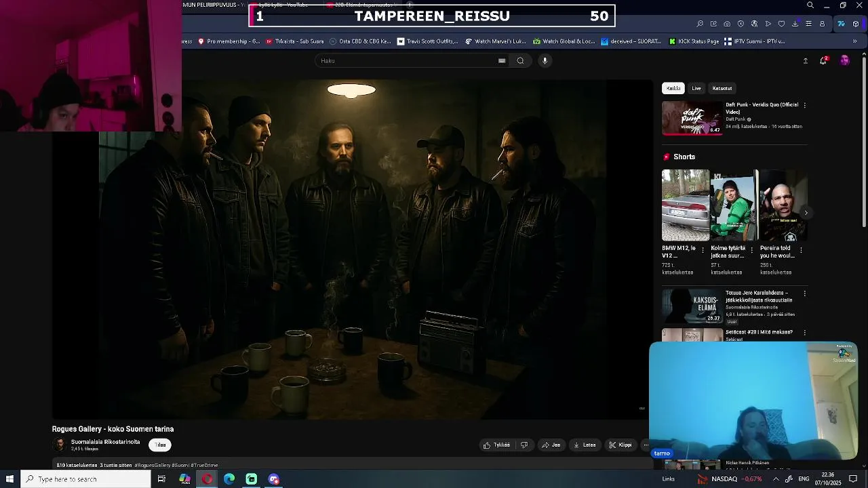Open the find-in-page magnifier icon in toolbar
The image size is (868, 488).
[700, 24]
